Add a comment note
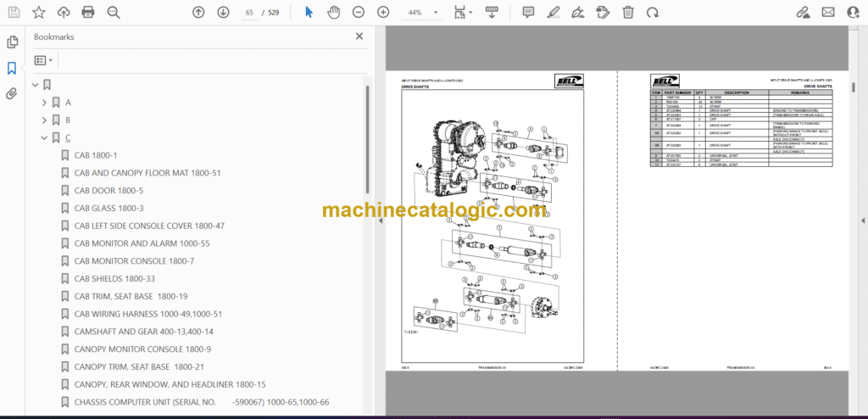The image size is (868, 419). tap(529, 12)
